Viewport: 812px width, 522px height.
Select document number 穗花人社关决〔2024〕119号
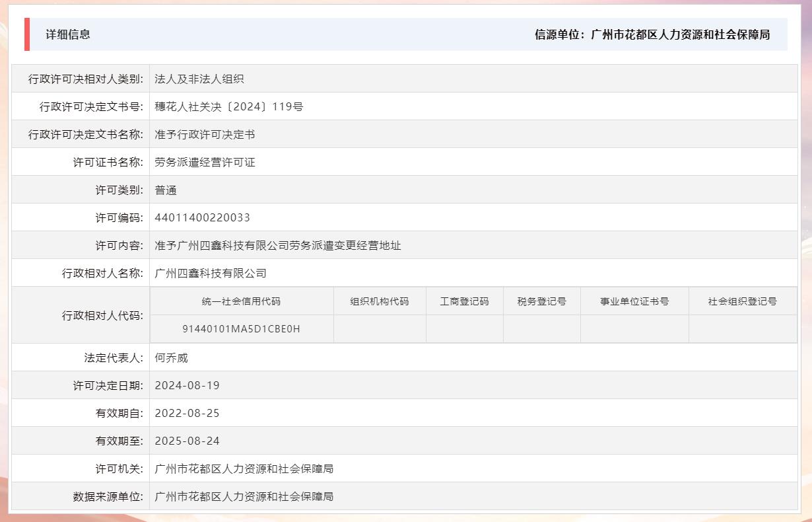(x=229, y=106)
